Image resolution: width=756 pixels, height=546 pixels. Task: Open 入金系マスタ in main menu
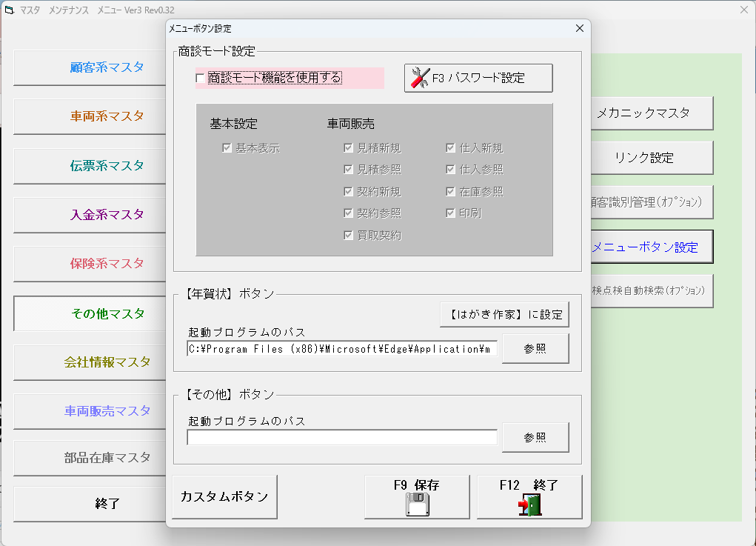[90, 215]
